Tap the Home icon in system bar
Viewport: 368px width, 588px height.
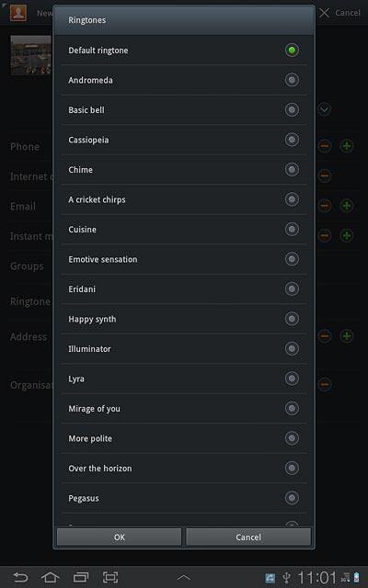(51, 577)
